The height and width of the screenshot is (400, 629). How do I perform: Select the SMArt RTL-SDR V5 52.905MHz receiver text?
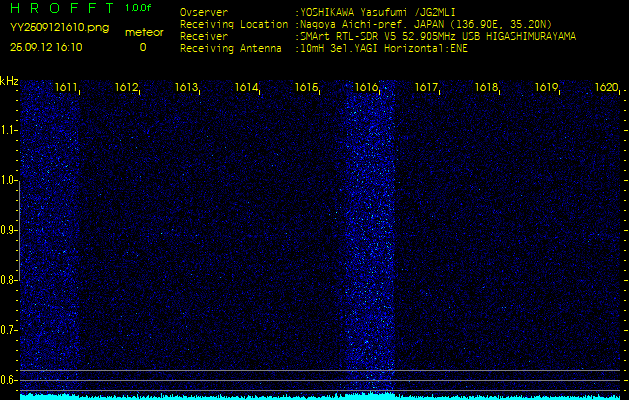438,37
